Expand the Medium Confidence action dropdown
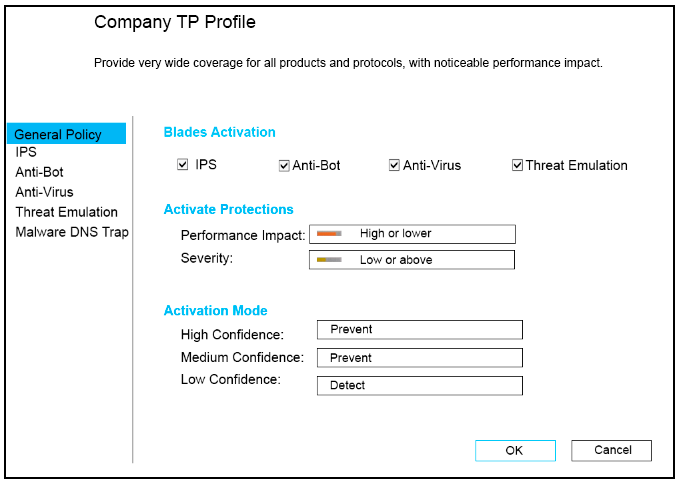The width and height of the screenshot is (681, 483). pos(419,358)
